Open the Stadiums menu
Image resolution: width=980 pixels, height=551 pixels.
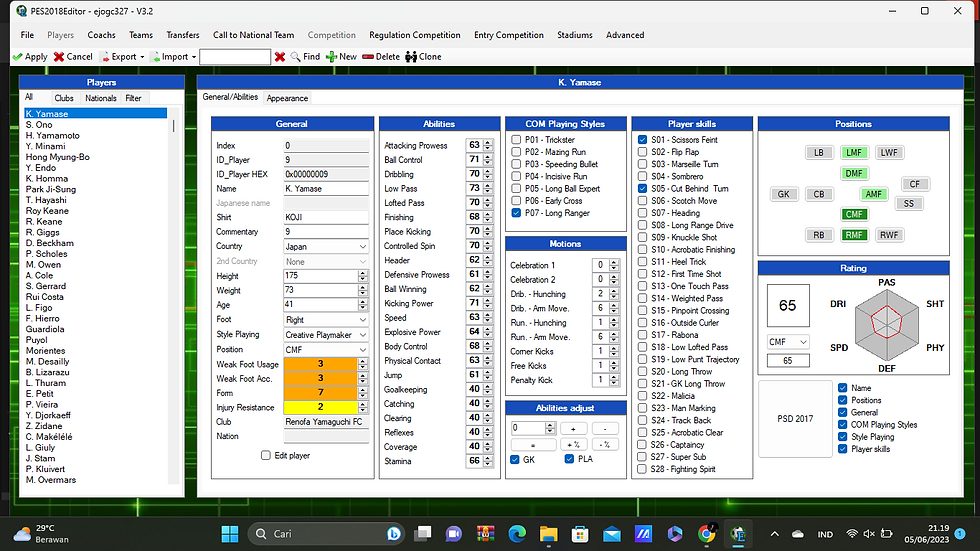click(x=574, y=35)
